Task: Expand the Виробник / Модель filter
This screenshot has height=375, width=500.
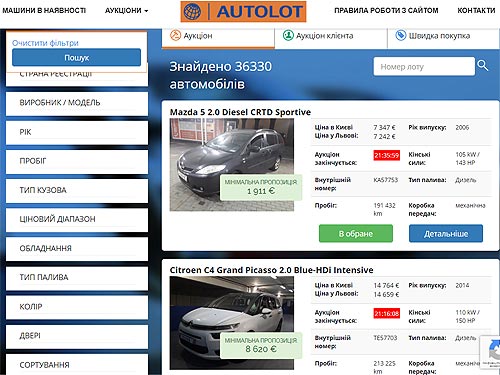Action: pyautogui.click(x=77, y=104)
